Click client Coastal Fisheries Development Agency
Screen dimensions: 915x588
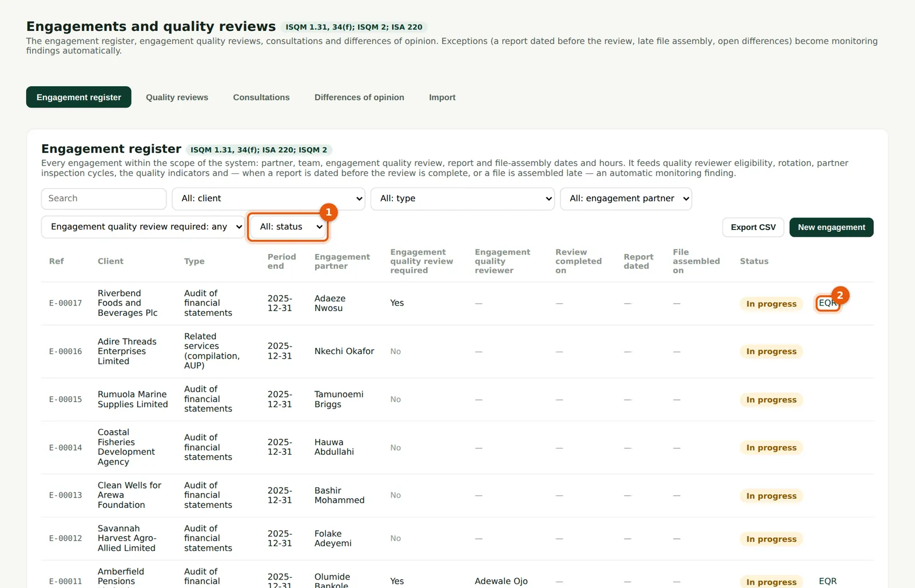pyautogui.click(x=126, y=447)
